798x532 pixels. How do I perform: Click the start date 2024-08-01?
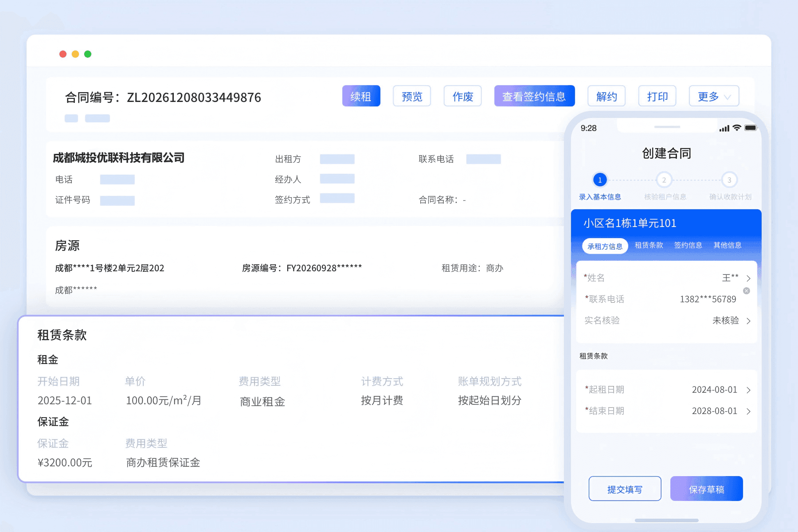(714, 390)
